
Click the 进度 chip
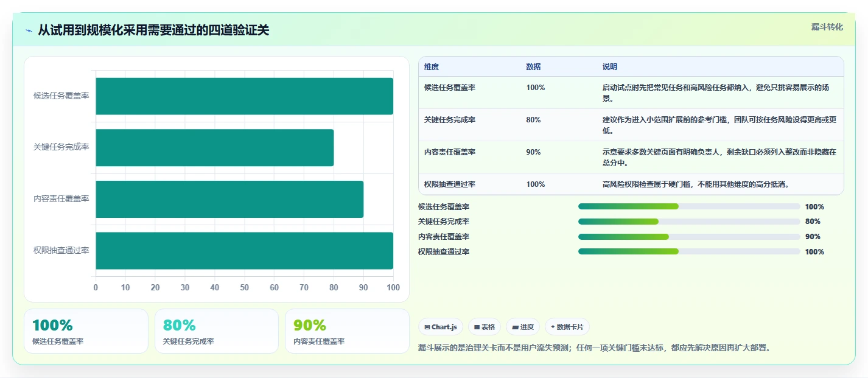coord(523,327)
